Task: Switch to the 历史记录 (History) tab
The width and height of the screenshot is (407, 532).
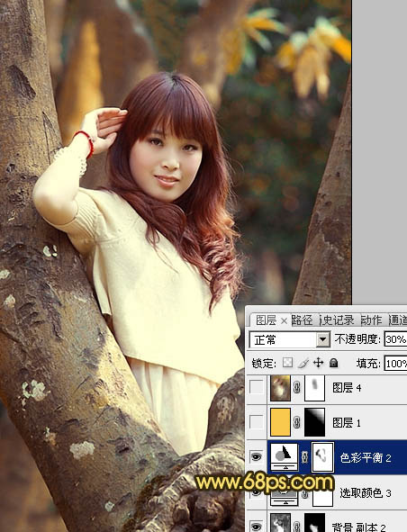Action: tap(338, 320)
